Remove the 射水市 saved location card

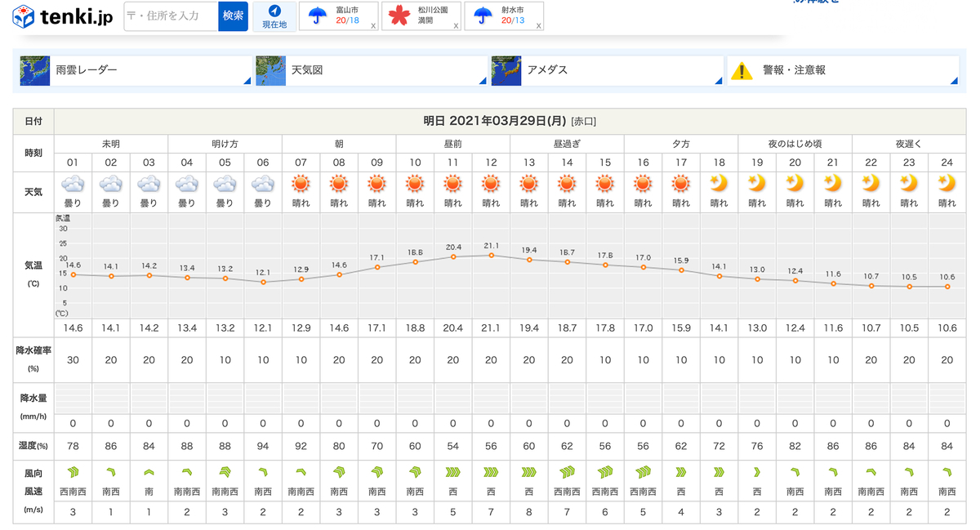tap(538, 26)
